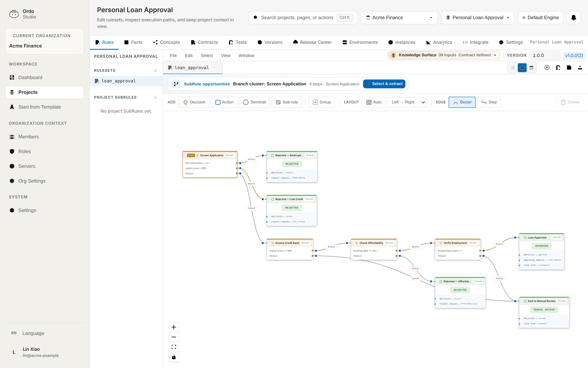Open the v1.0.0(2) version badge
Image resolution: width=588 pixels, height=368 pixels.
pyautogui.click(x=574, y=55)
